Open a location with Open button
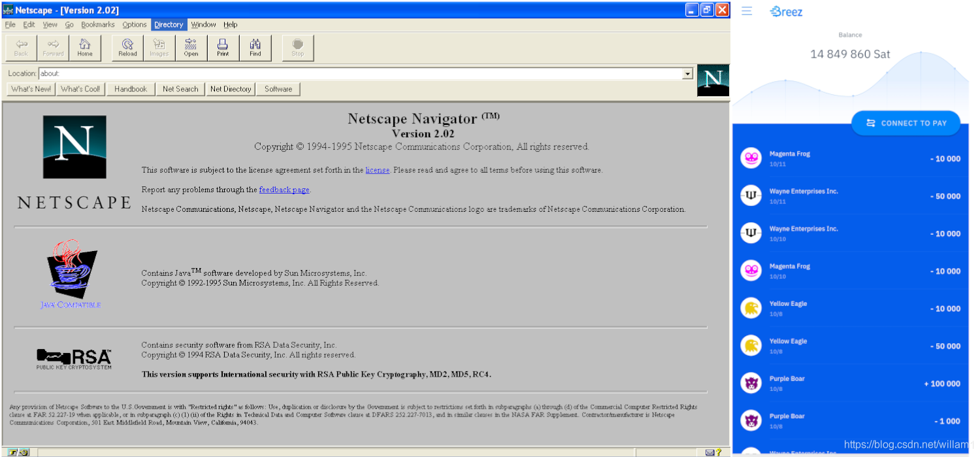This screenshot has height=457, width=980. [x=191, y=48]
